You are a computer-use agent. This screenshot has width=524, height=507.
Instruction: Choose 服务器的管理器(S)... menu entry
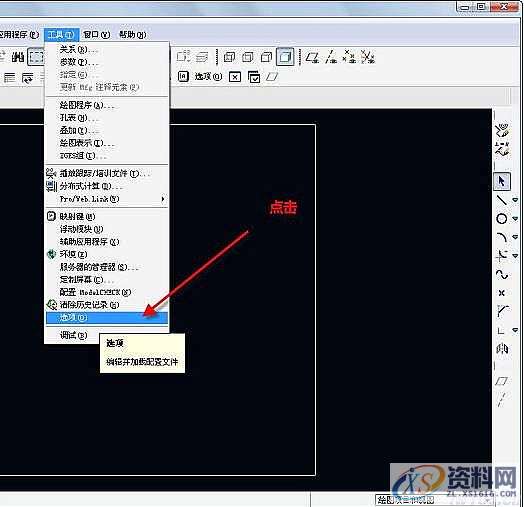[107, 267]
